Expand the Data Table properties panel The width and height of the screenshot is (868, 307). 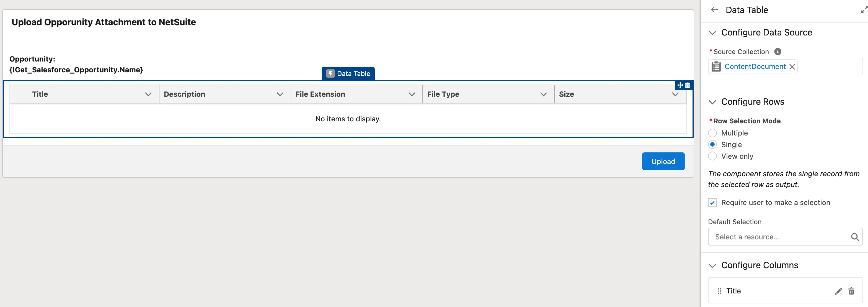click(x=864, y=10)
